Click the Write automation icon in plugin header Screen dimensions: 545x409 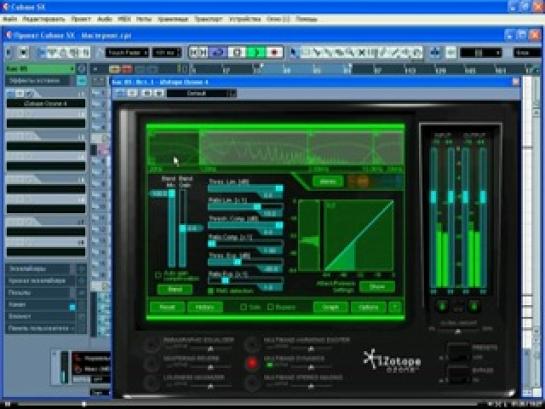click(159, 93)
